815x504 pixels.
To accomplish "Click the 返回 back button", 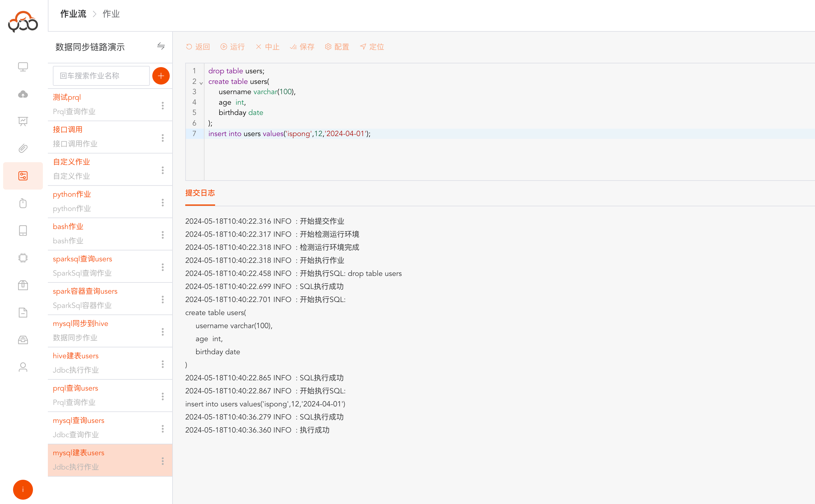I will point(198,47).
